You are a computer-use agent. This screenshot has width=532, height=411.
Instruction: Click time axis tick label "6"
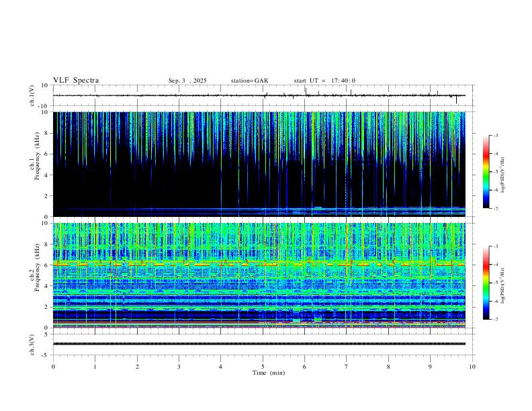(305, 367)
